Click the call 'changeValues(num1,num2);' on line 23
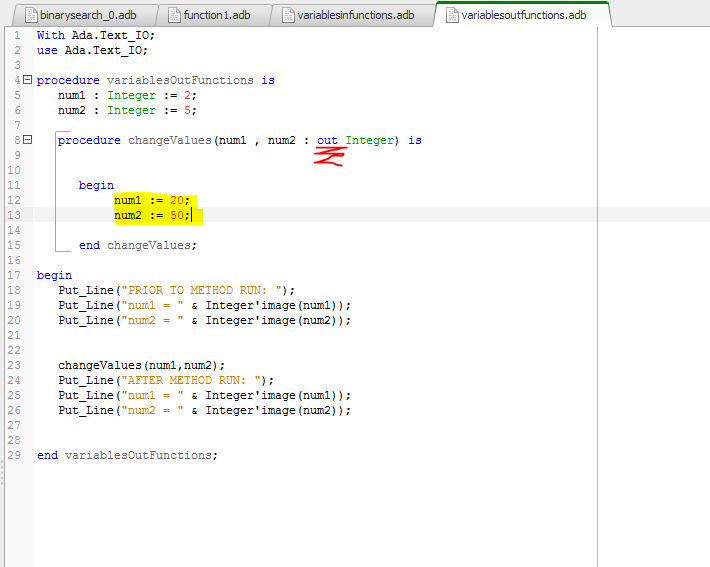This screenshot has height=567, width=710. point(141,365)
